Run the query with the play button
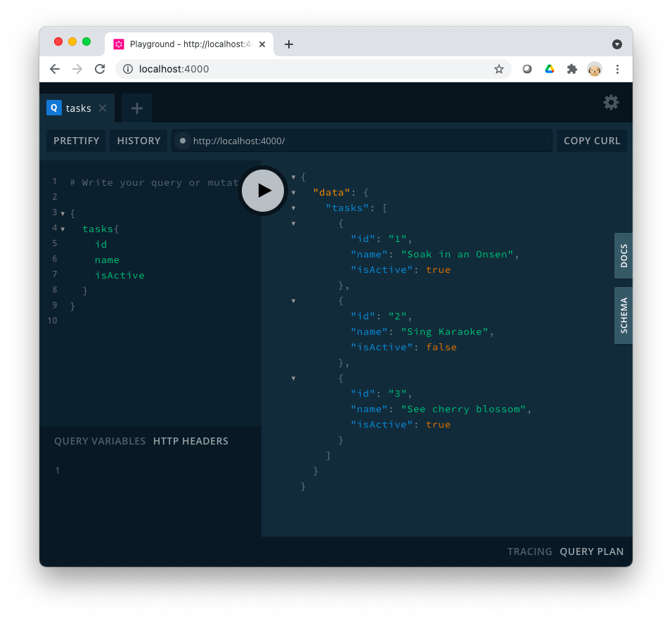 tap(263, 190)
